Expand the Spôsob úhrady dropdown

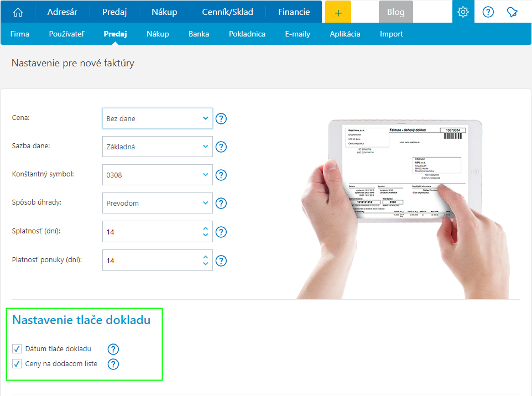(x=158, y=203)
